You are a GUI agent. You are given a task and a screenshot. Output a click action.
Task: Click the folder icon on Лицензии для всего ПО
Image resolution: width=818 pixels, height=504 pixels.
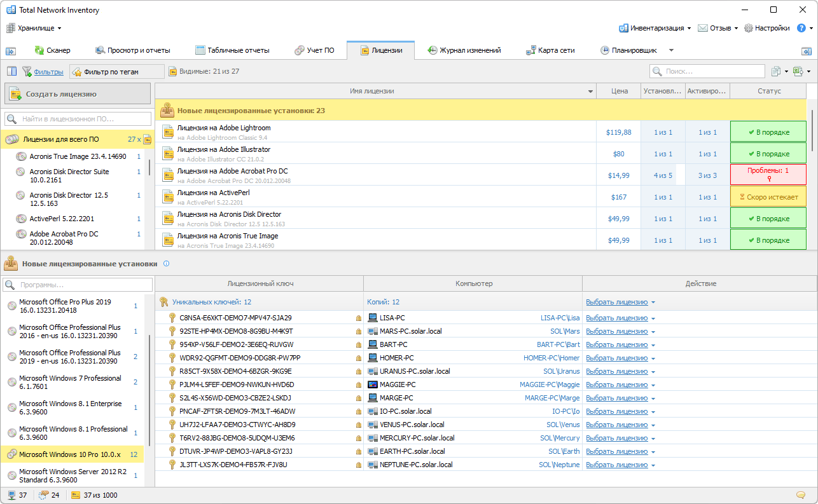coord(148,139)
